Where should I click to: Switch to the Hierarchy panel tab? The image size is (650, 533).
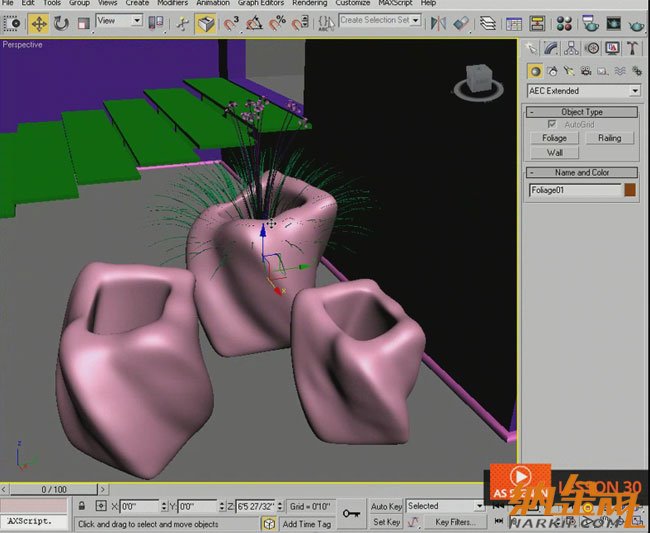[571, 48]
